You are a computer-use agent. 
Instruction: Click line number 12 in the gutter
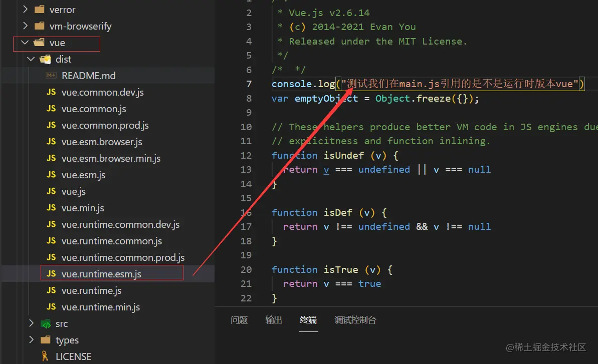coord(246,155)
